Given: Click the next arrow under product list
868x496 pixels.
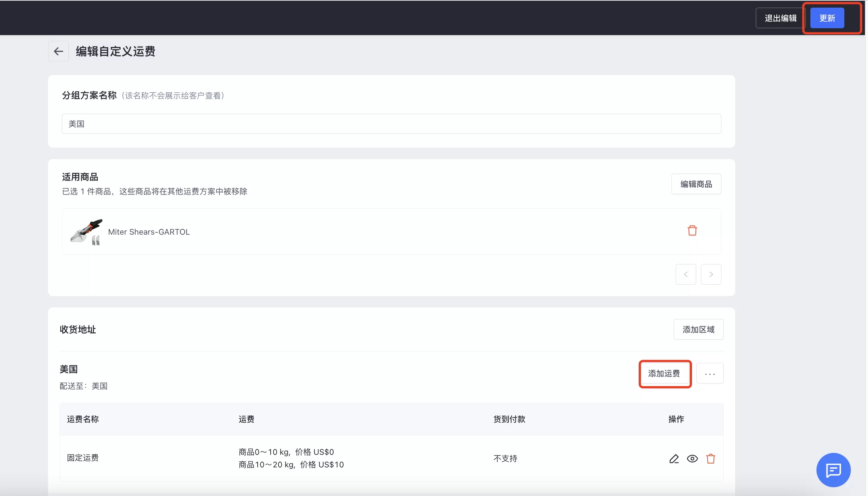Looking at the screenshot, I should tap(711, 274).
